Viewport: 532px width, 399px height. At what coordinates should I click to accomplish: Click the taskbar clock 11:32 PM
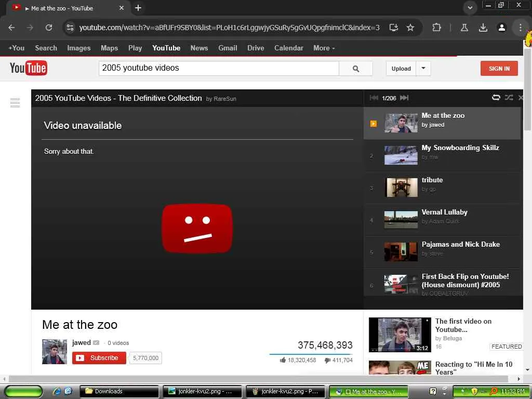point(513,391)
